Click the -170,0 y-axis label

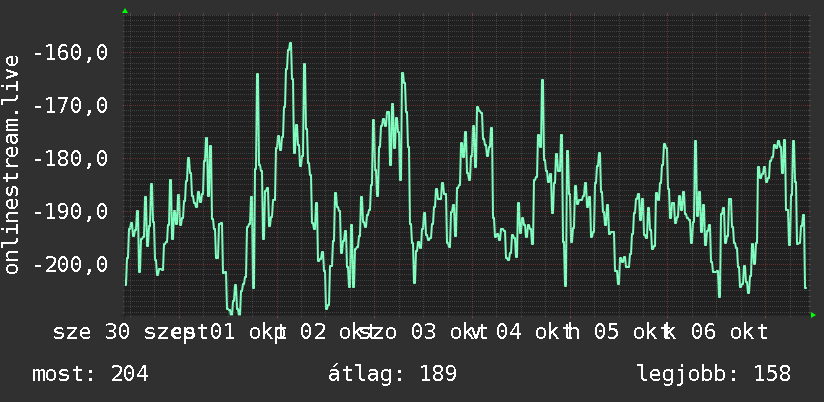(70, 106)
